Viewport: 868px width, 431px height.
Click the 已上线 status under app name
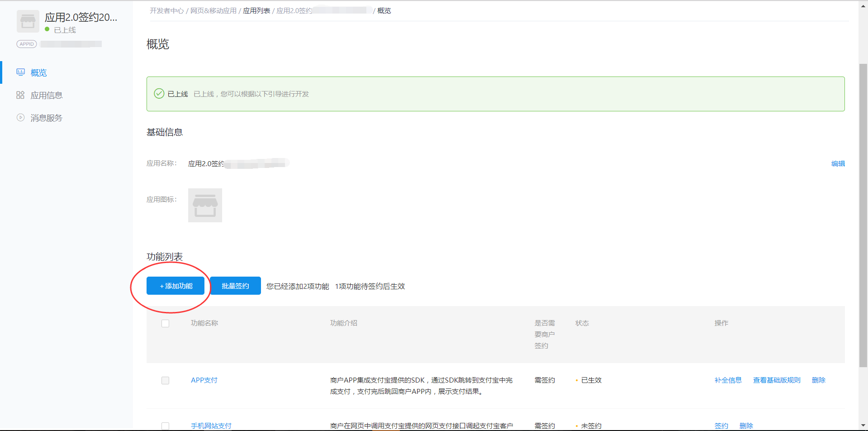(x=65, y=30)
